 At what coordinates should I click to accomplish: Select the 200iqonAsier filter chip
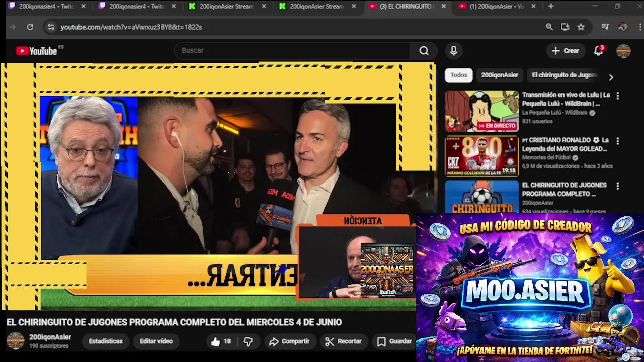tap(500, 75)
